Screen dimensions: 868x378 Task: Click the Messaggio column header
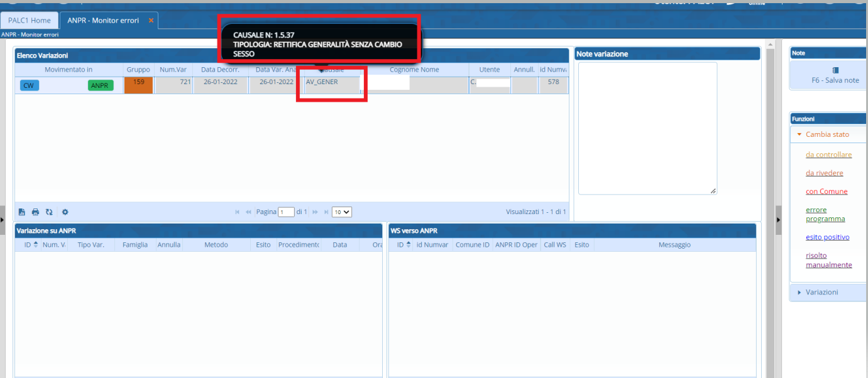click(674, 245)
